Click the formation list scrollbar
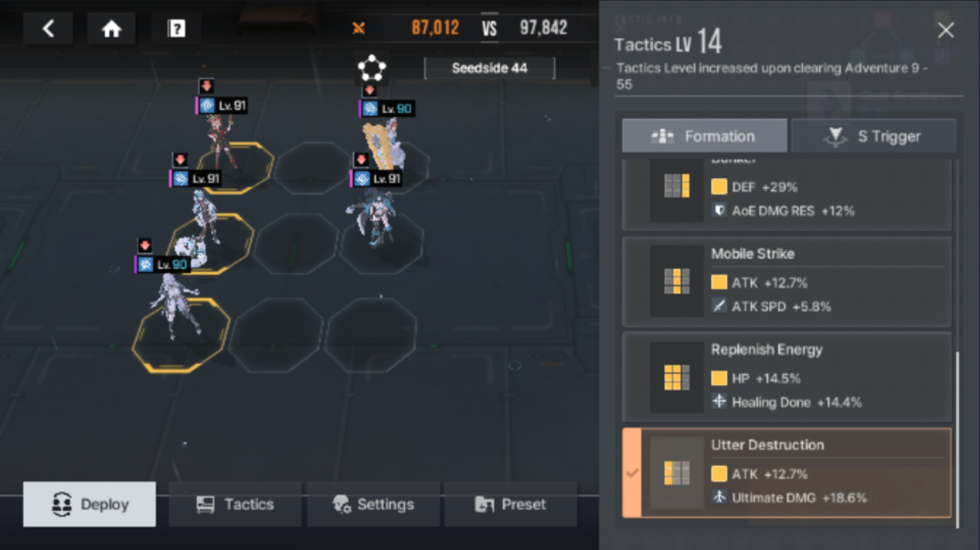The width and height of the screenshot is (980, 550). coord(958,439)
